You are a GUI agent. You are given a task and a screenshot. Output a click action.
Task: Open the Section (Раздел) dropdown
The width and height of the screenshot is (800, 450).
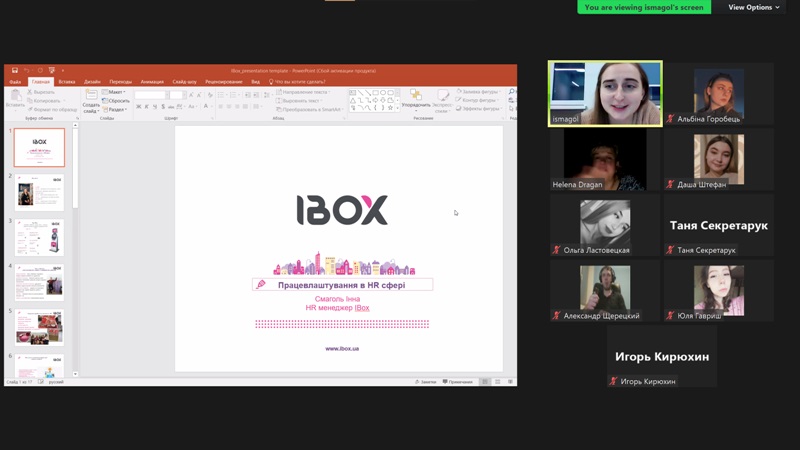[x=115, y=109]
